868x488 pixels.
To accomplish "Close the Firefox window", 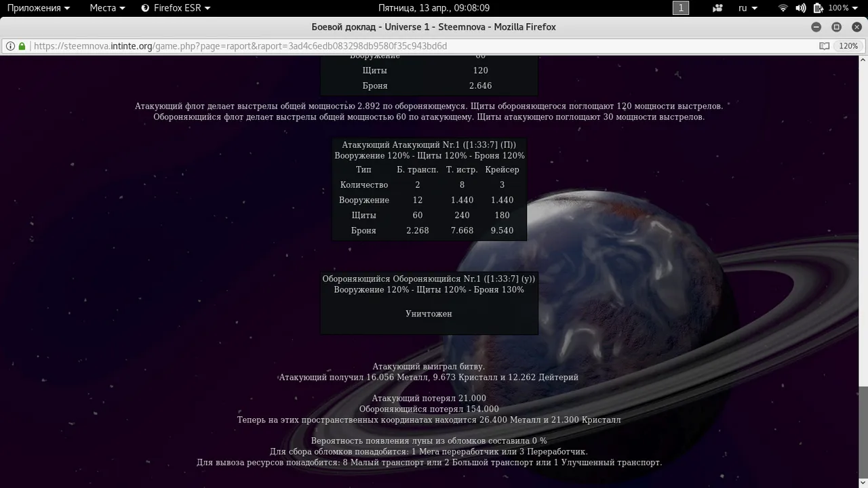I will (856, 27).
